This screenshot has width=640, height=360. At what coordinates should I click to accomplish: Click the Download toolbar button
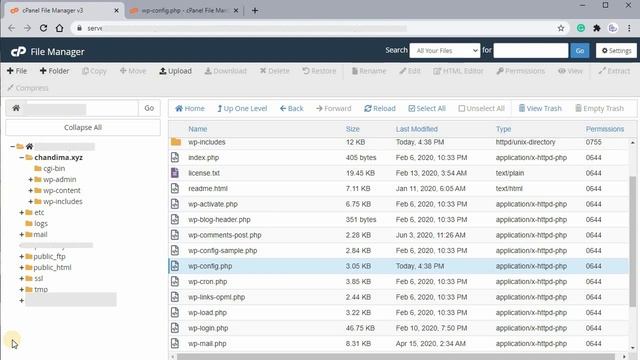(x=225, y=71)
